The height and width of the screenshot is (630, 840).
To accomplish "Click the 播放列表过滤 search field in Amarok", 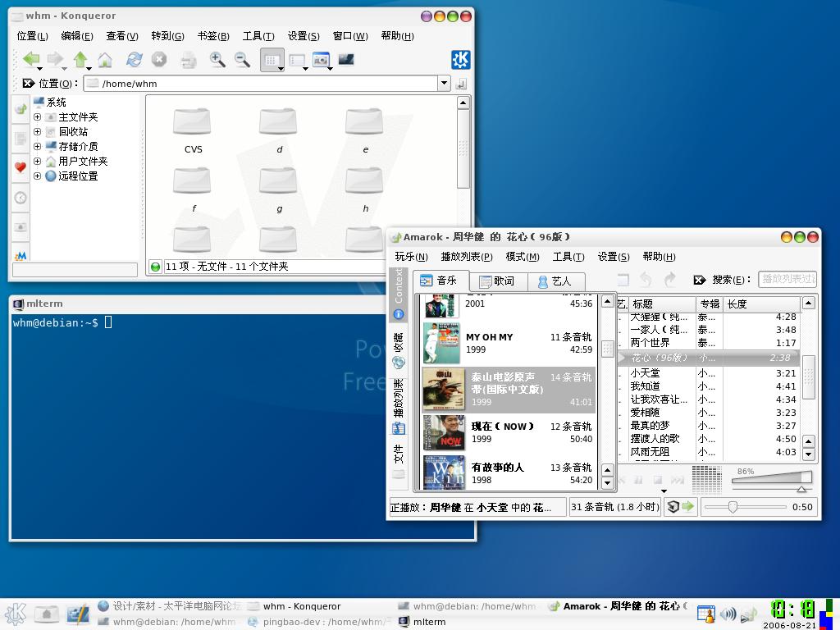I will (x=787, y=279).
